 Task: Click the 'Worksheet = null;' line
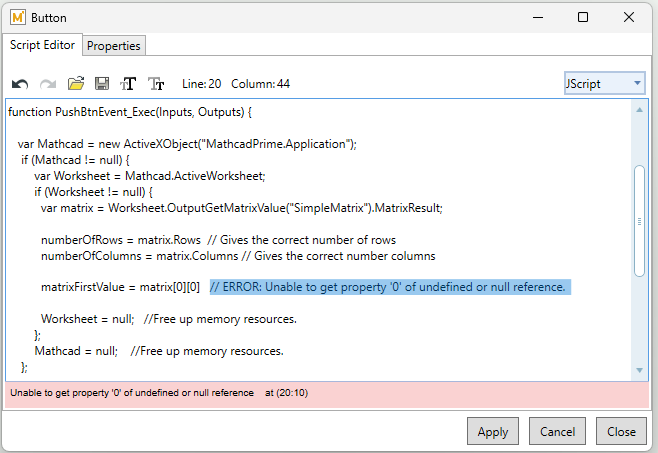(169, 319)
